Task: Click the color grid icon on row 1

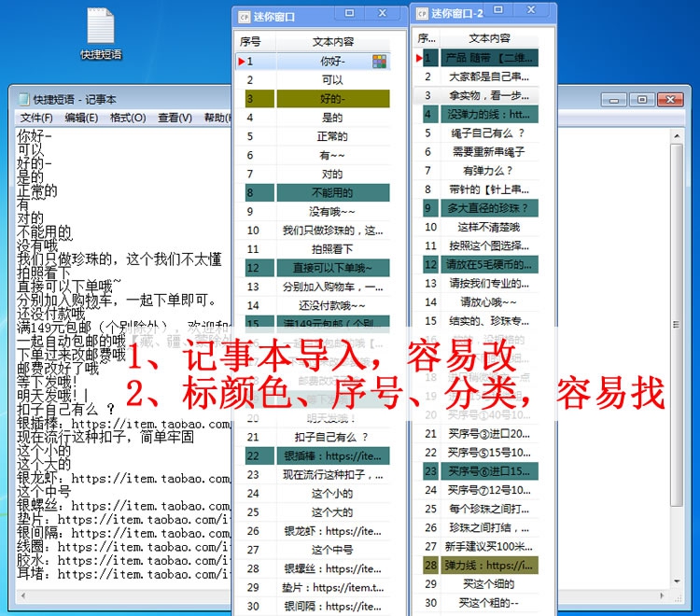Action: point(380,62)
